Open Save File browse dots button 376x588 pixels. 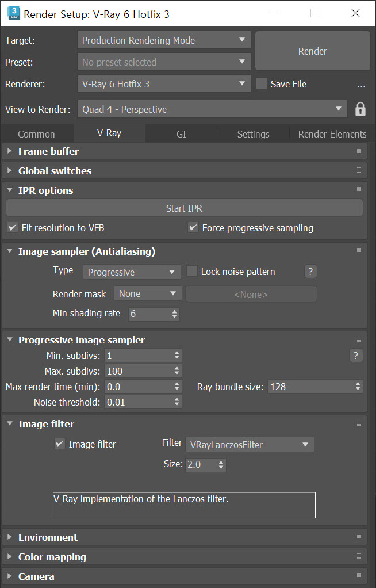(361, 86)
